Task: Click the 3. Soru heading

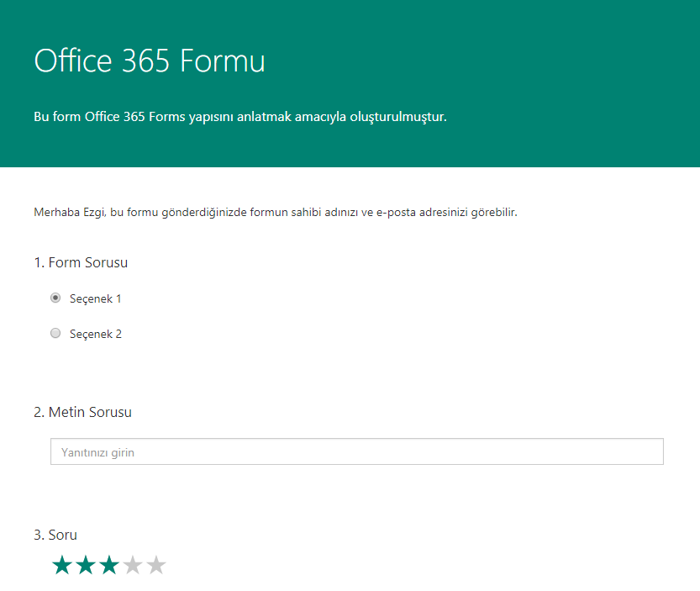Action: 55,536
